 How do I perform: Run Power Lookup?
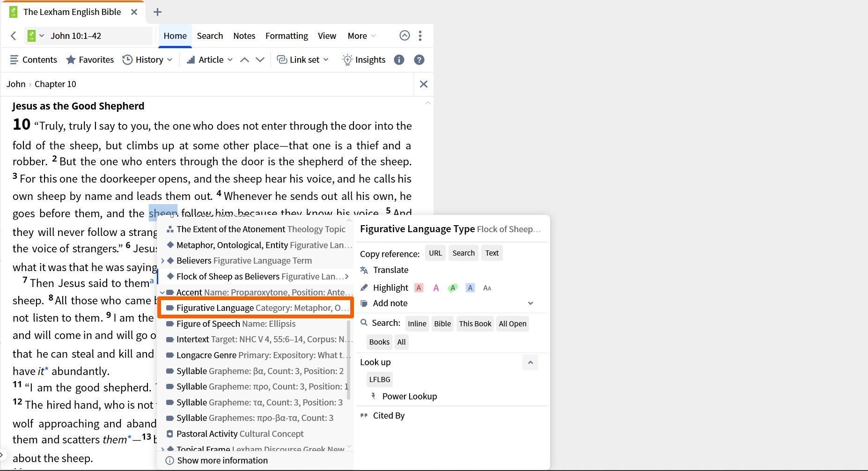pyautogui.click(x=404, y=396)
